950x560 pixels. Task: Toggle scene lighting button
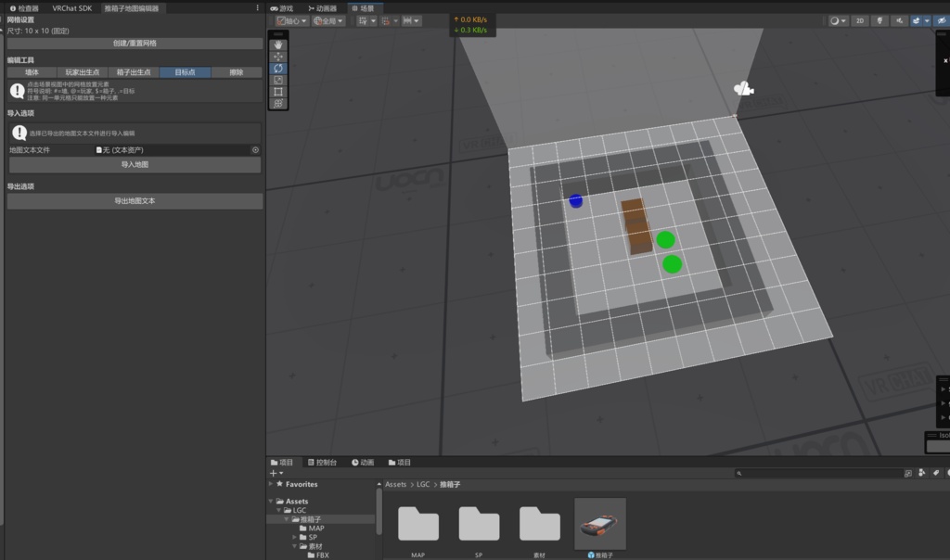[879, 20]
